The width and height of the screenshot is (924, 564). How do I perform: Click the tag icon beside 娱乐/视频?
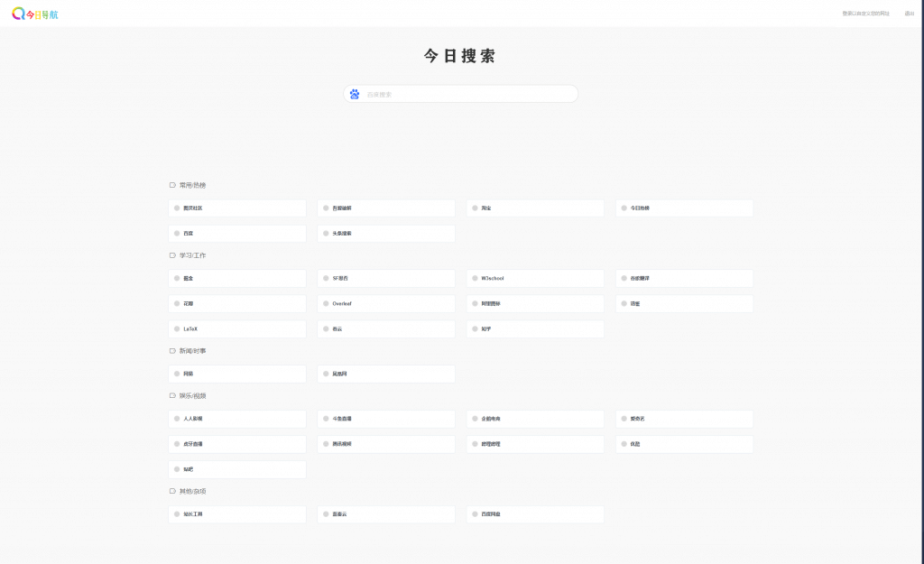point(172,395)
